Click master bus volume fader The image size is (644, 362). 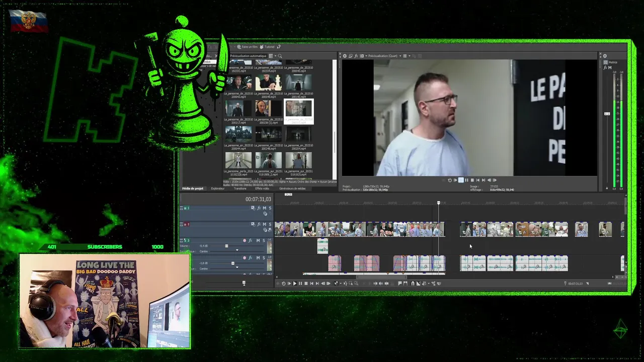[607, 114]
